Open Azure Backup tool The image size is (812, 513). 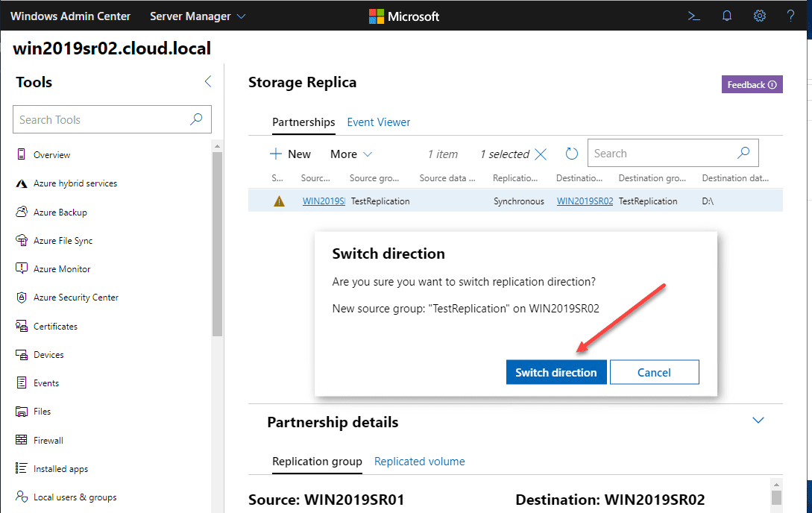coord(60,213)
